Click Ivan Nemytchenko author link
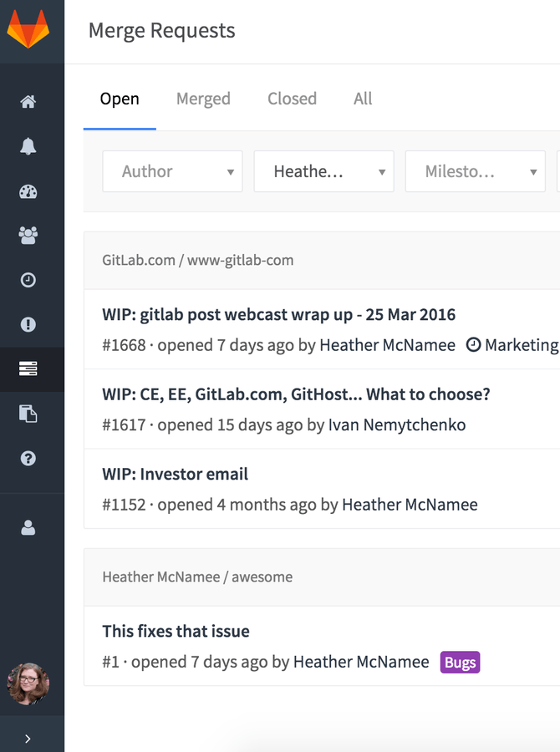Screen dimensions: 560x752 pos(397,424)
